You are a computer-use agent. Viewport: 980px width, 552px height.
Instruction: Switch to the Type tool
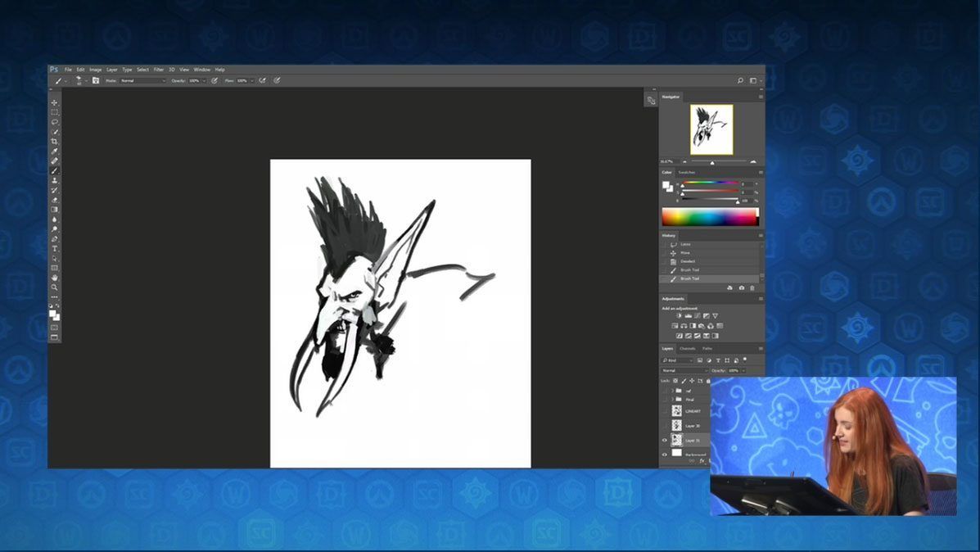[55, 248]
